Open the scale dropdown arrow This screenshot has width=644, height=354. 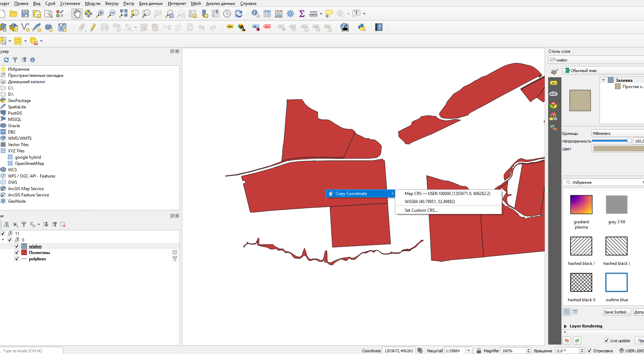[x=469, y=351]
